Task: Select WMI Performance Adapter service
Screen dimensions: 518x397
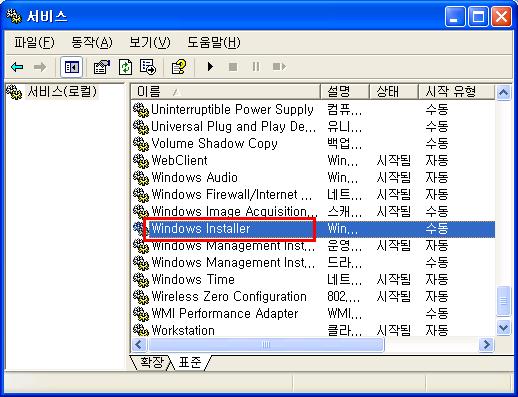Action: [x=313, y=314]
